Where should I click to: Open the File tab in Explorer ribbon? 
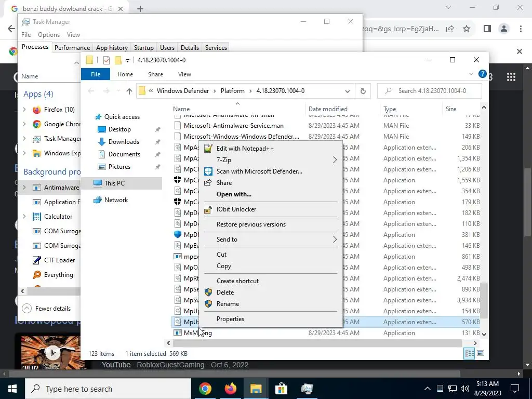(96, 74)
